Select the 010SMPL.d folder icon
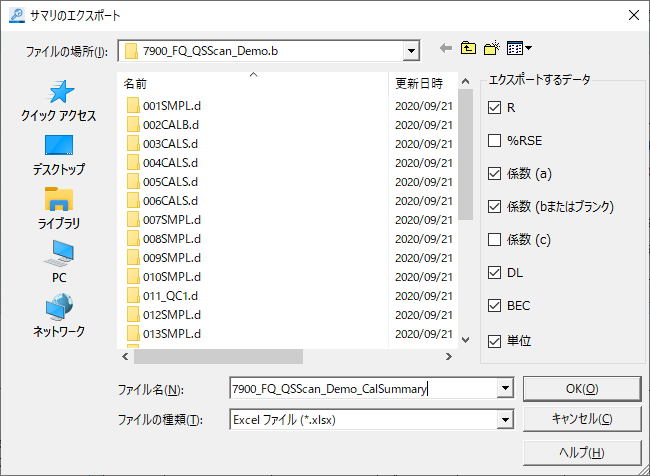 (x=133, y=277)
